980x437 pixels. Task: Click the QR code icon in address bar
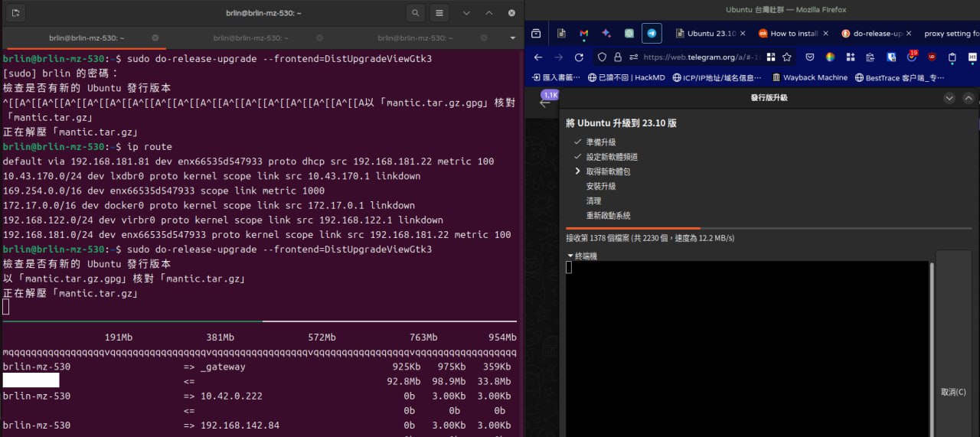pyautogui.click(x=771, y=57)
